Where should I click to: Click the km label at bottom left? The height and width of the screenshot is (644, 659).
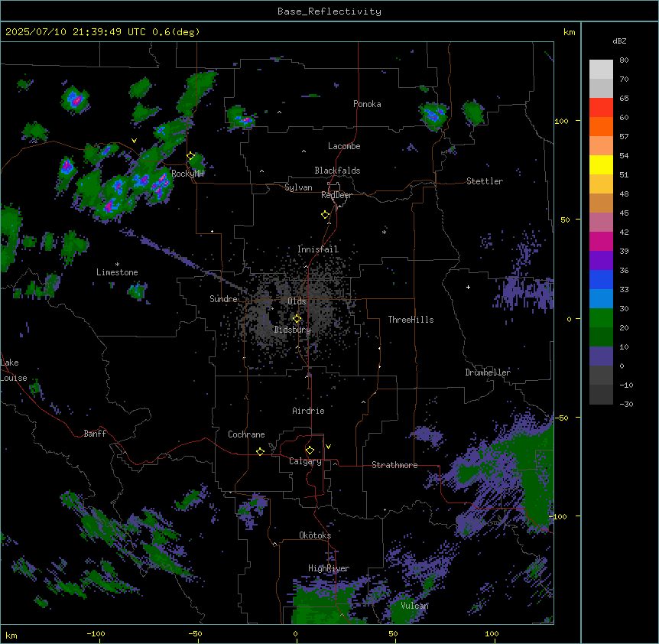(11, 635)
